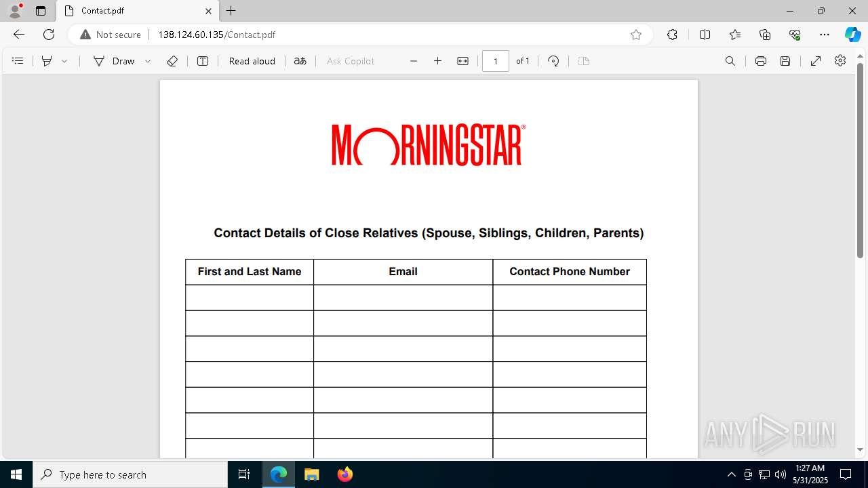Toggle fit to width
868x488 pixels.
point(462,61)
